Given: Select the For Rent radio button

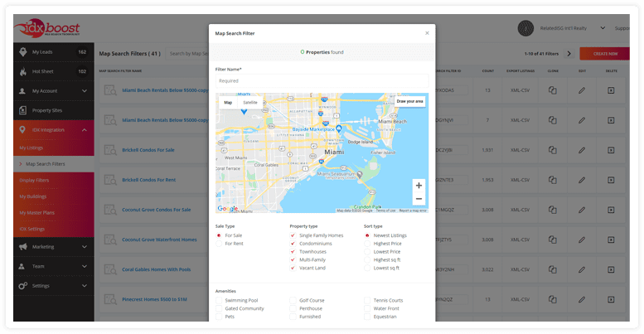Looking at the screenshot, I should (219, 244).
